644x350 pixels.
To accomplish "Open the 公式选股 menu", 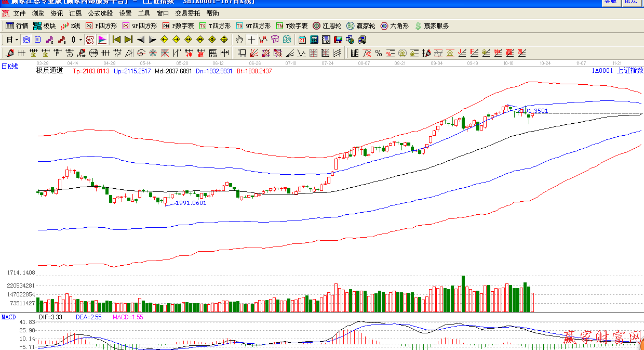I will [100, 14].
